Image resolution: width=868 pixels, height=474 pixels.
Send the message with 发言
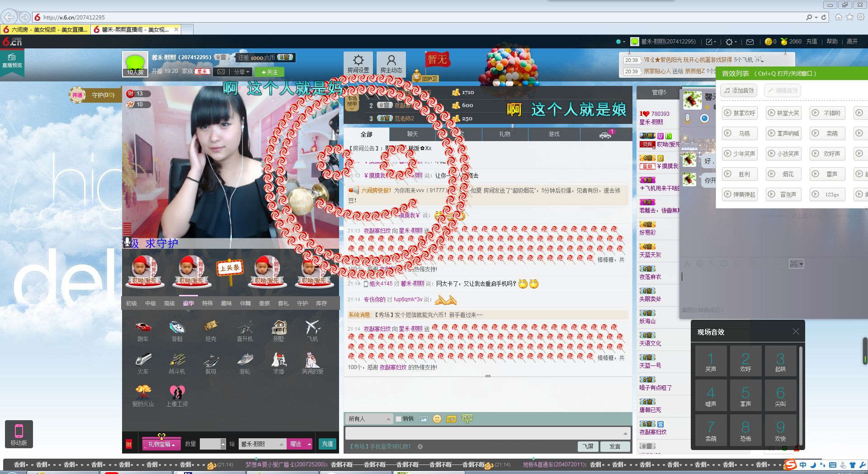pos(615,446)
